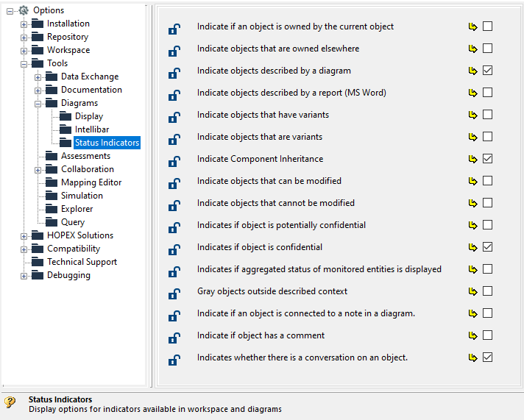
Task: Expand the Collaboration tree node
Action: coord(38,170)
